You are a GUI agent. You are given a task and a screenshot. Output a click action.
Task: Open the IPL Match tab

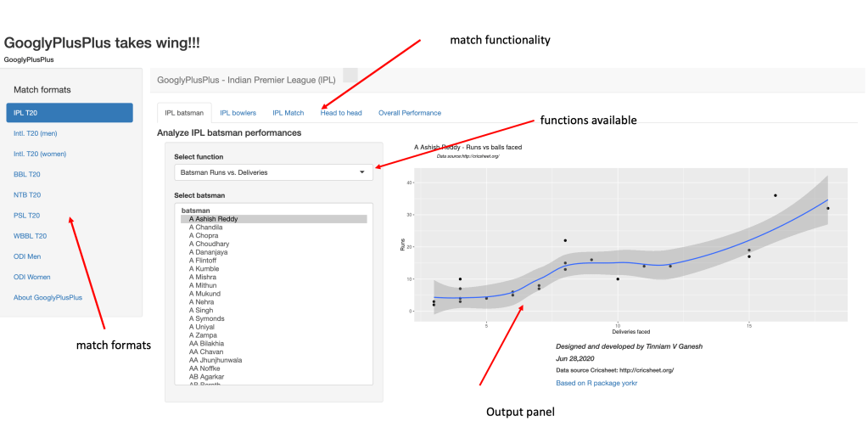(x=288, y=113)
